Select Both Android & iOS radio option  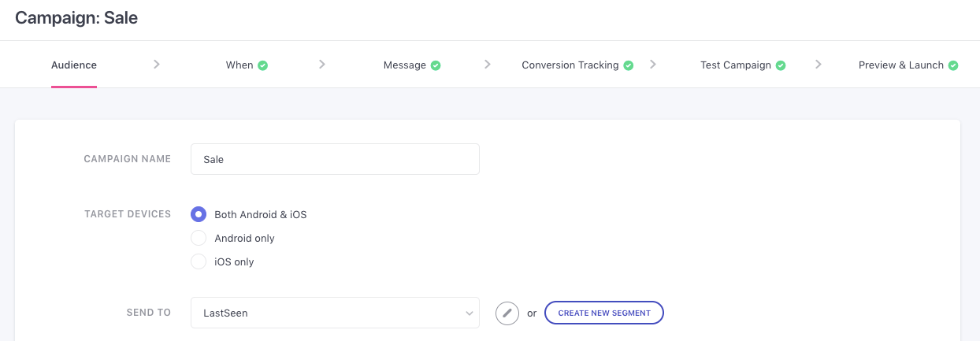199,214
